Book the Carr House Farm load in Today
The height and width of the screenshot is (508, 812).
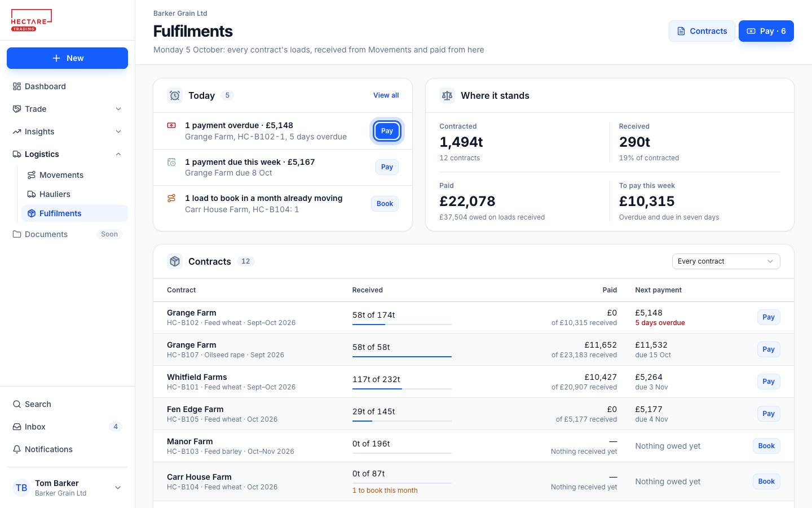[385, 204]
